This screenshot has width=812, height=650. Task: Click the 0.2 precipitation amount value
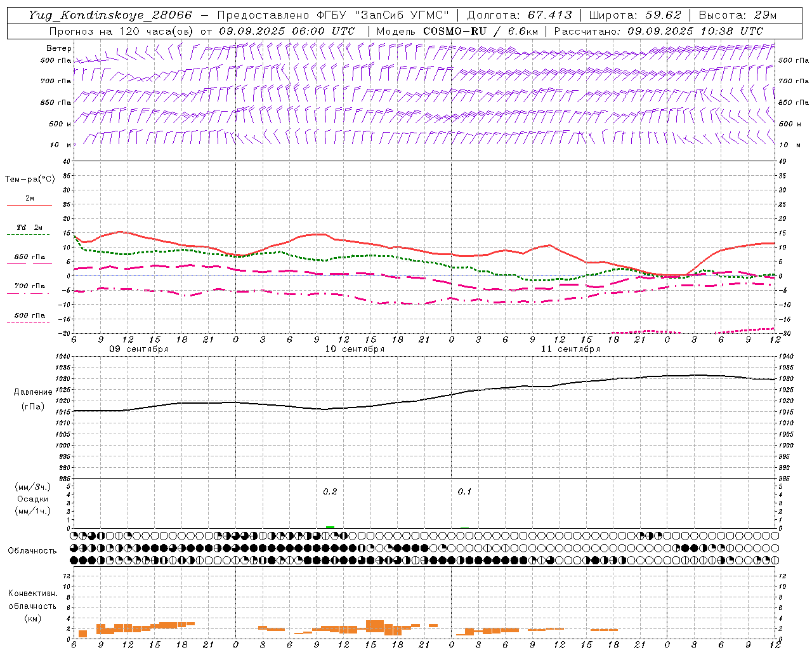330,492
